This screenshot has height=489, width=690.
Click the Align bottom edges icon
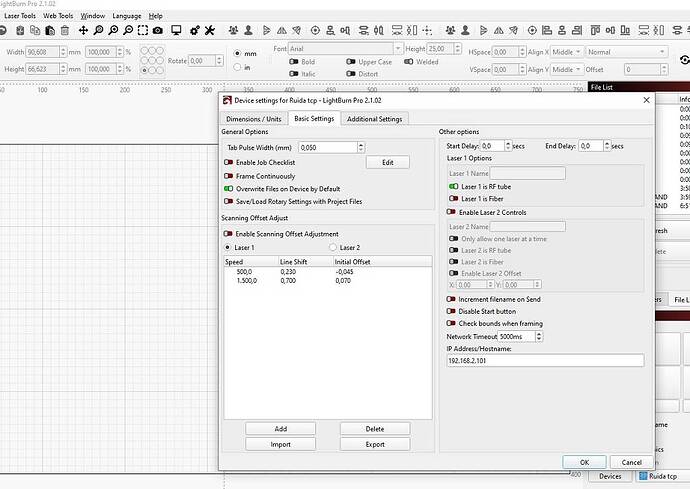pyautogui.click(x=625, y=30)
